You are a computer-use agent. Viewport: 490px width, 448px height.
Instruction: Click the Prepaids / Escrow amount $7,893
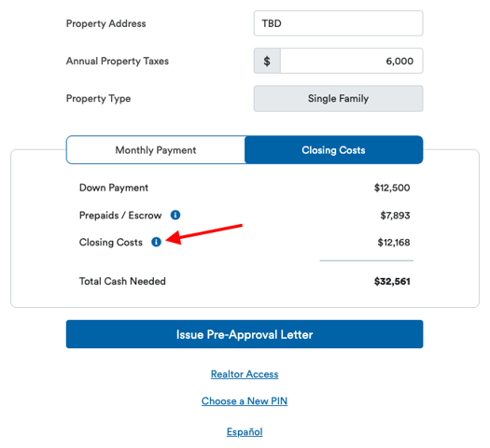coord(395,216)
